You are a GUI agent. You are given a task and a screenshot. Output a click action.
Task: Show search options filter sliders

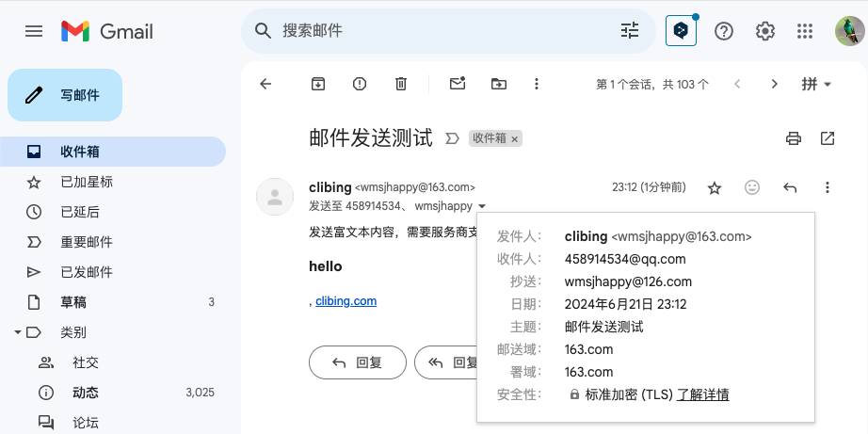click(630, 31)
